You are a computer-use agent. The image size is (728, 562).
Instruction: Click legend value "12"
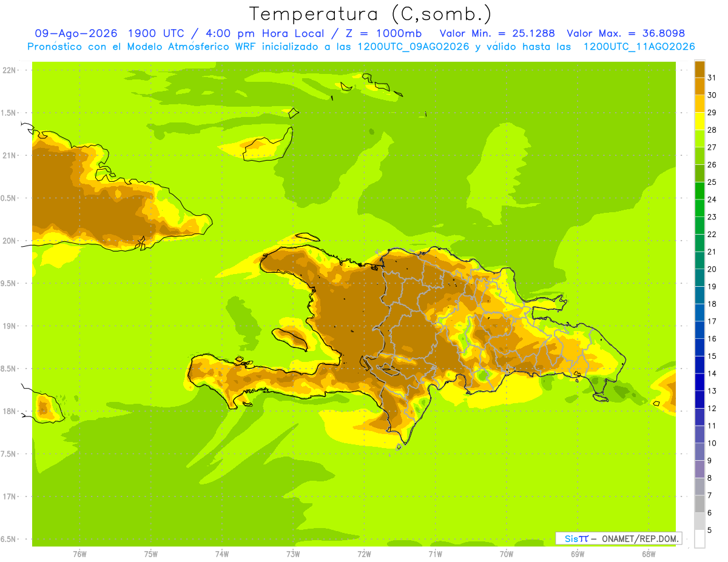click(x=712, y=409)
